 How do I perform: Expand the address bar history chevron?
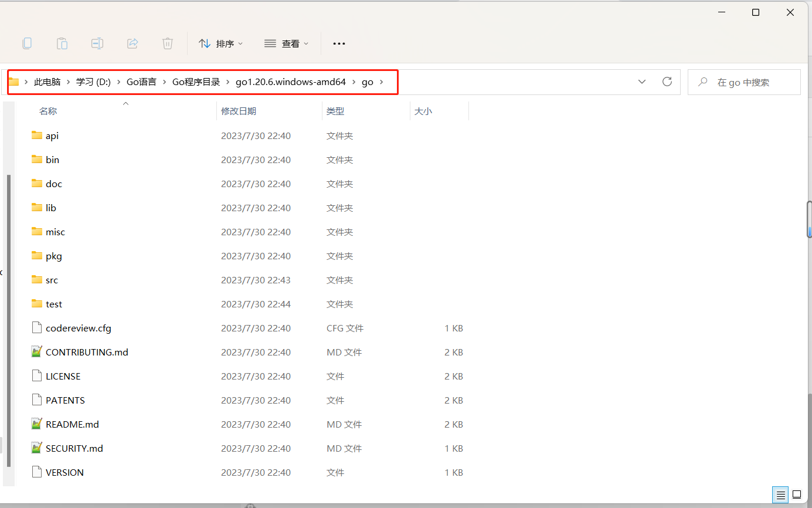tap(642, 82)
